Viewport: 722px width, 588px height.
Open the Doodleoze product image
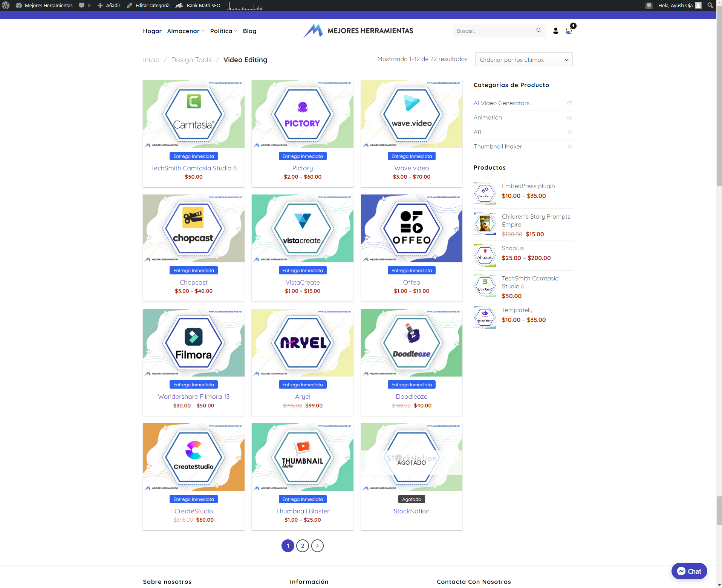pos(411,343)
